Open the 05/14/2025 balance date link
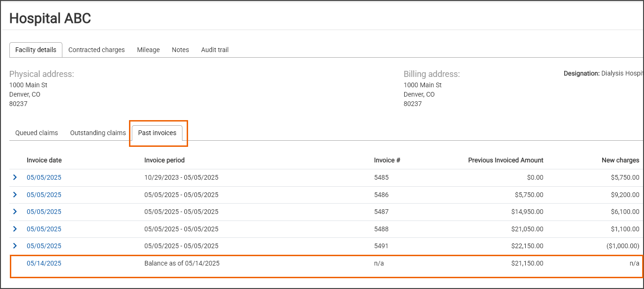The height and width of the screenshot is (289, 644). point(44,263)
